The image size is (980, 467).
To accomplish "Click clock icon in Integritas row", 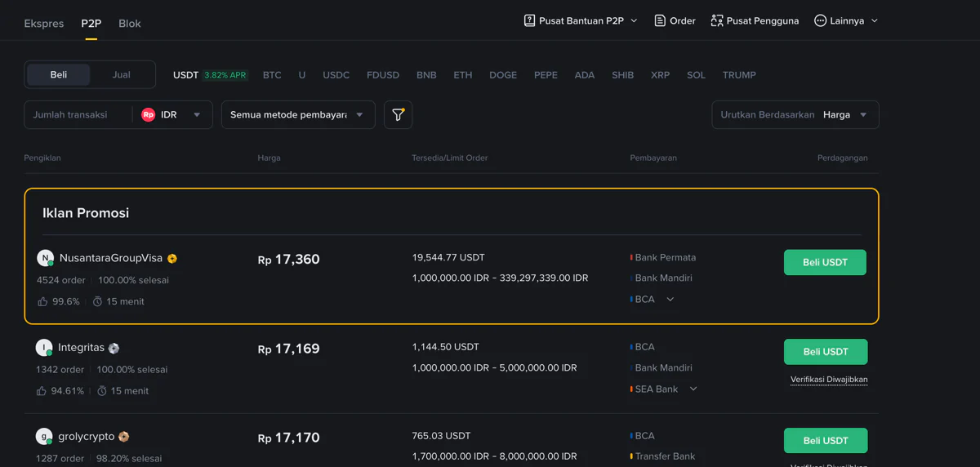I will [x=102, y=391].
